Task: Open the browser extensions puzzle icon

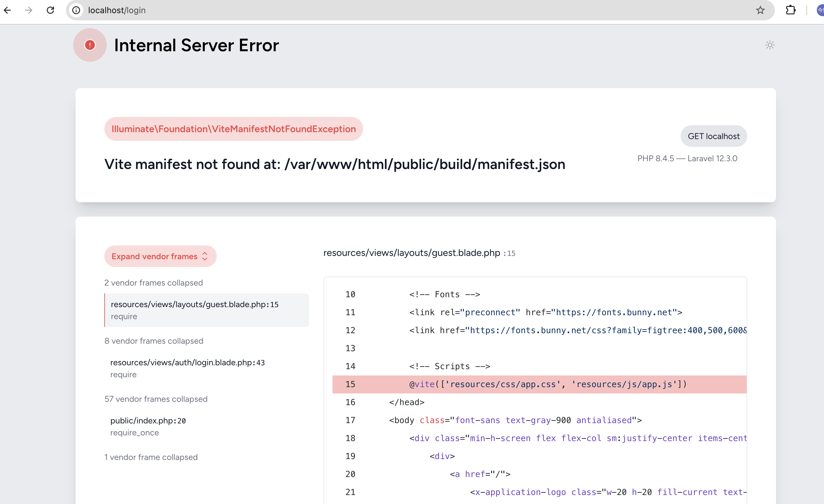Action: pos(790,10)
